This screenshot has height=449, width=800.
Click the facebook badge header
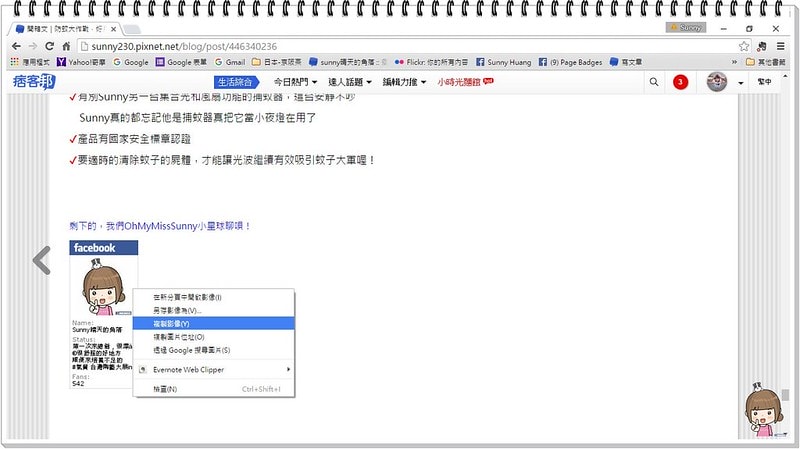[104, 248]
